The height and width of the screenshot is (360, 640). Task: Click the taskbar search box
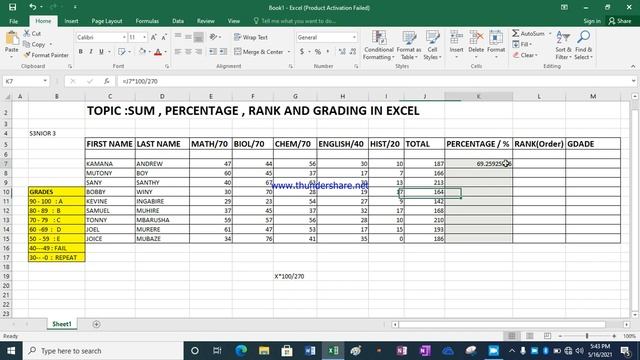click(102, 351)
